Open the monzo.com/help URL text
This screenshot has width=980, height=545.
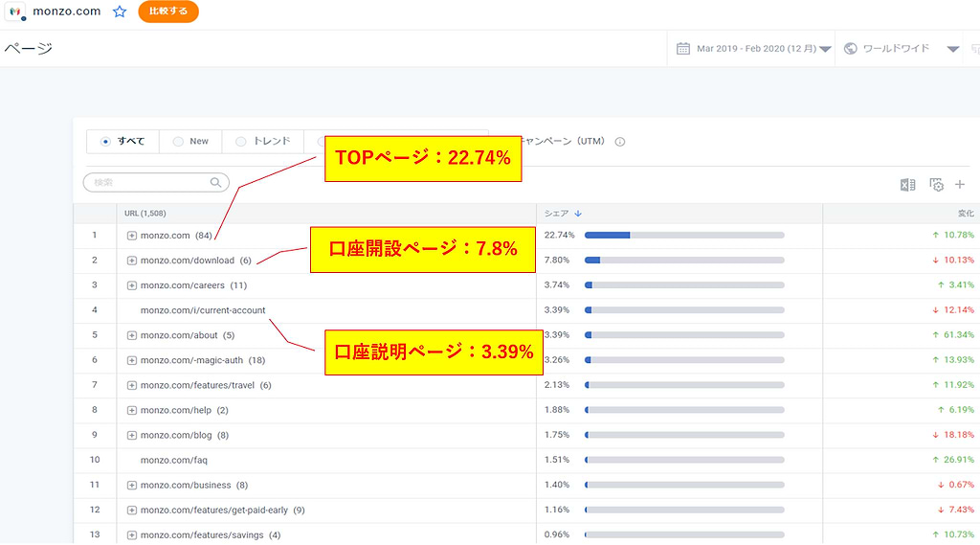176,411
